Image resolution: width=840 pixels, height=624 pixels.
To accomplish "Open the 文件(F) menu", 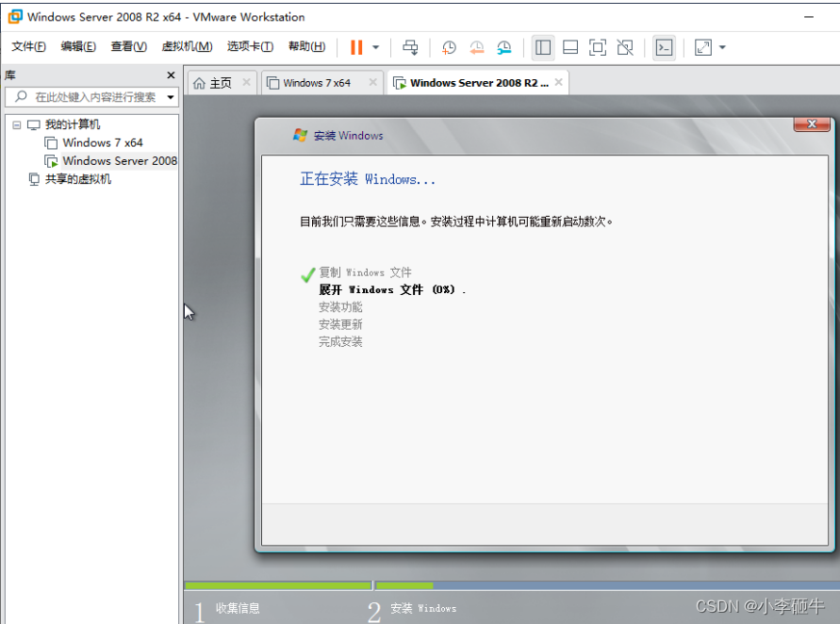I will (x=28, y=46).
